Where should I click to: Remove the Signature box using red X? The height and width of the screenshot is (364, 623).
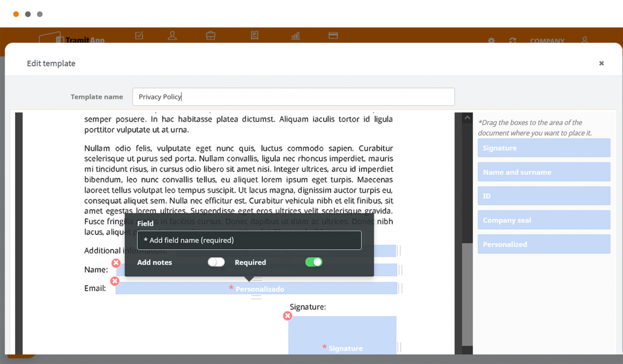pyautogui.click(x=288, y=316)
